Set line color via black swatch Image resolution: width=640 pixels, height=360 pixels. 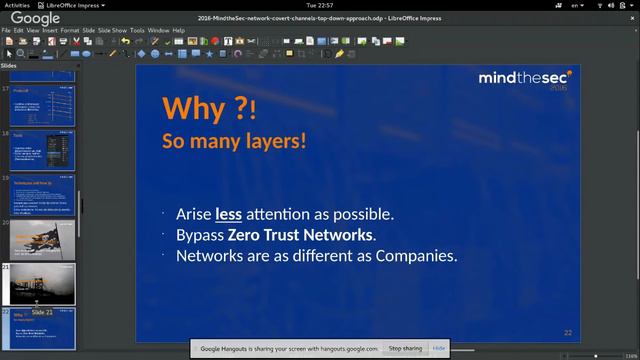point(34,54)
